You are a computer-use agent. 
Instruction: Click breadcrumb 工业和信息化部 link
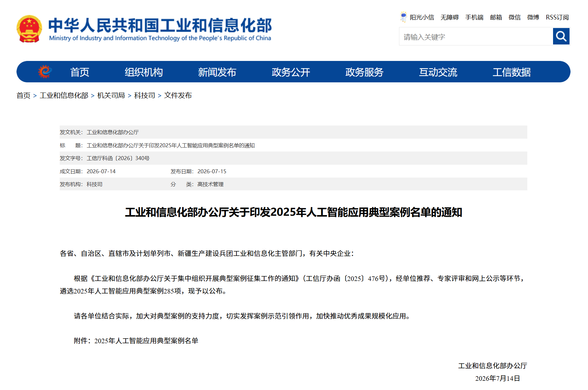pyautogui.click(x=64, y=96)
